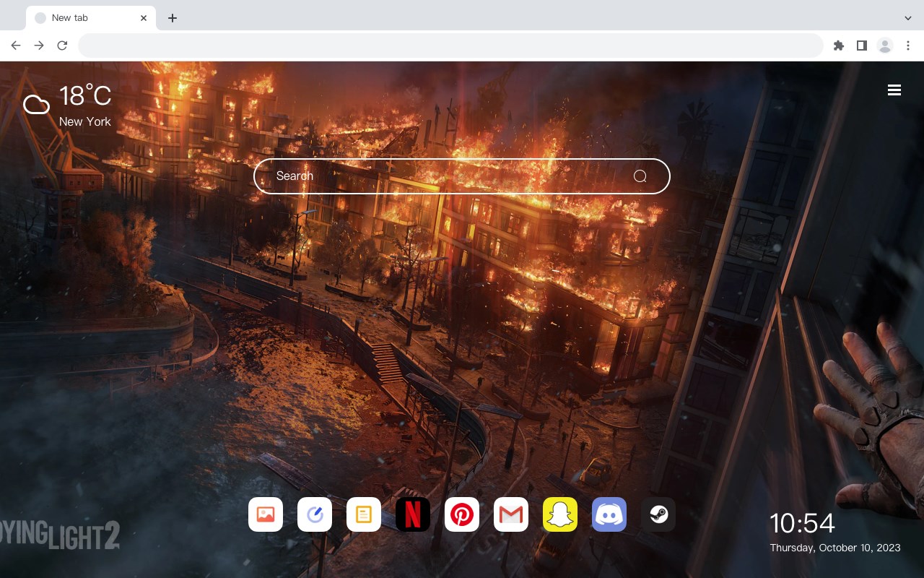Click the 18°C temperature reading
Image resolution: width=924 pixels, height=578 pixels.
pyautogui.click(x=85, y=96)
